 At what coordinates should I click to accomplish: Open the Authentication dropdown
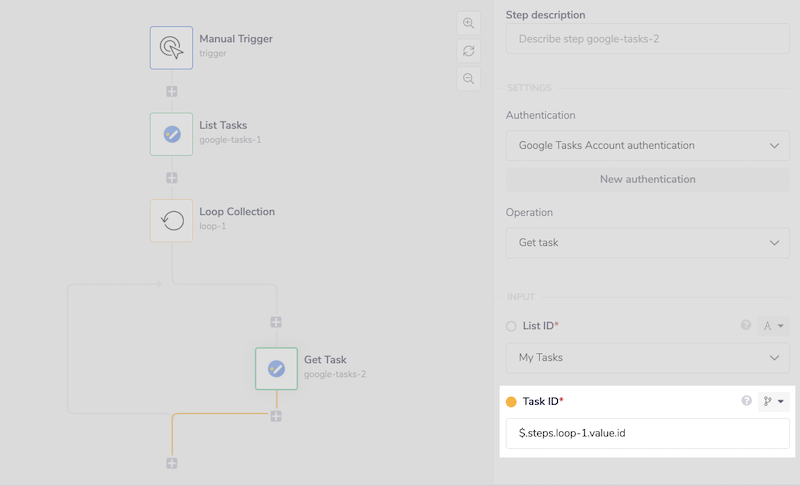(x=647, y=146)
